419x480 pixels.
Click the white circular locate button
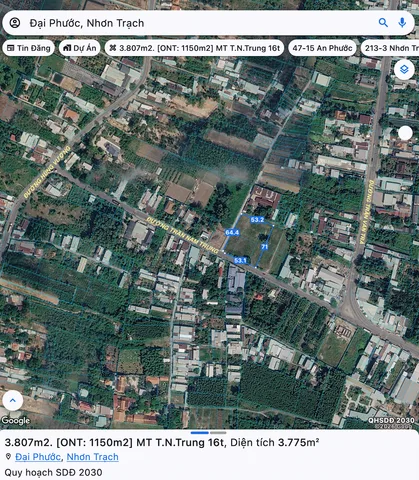point(405,133)
